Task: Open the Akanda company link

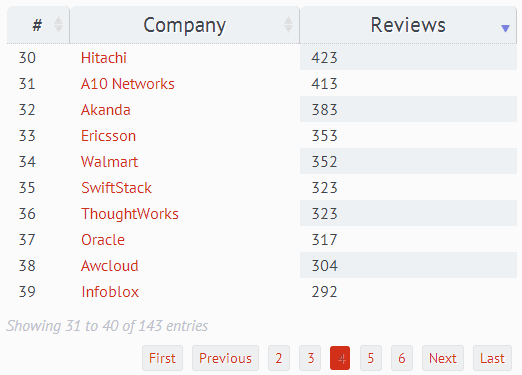Action: click(106, 110)
